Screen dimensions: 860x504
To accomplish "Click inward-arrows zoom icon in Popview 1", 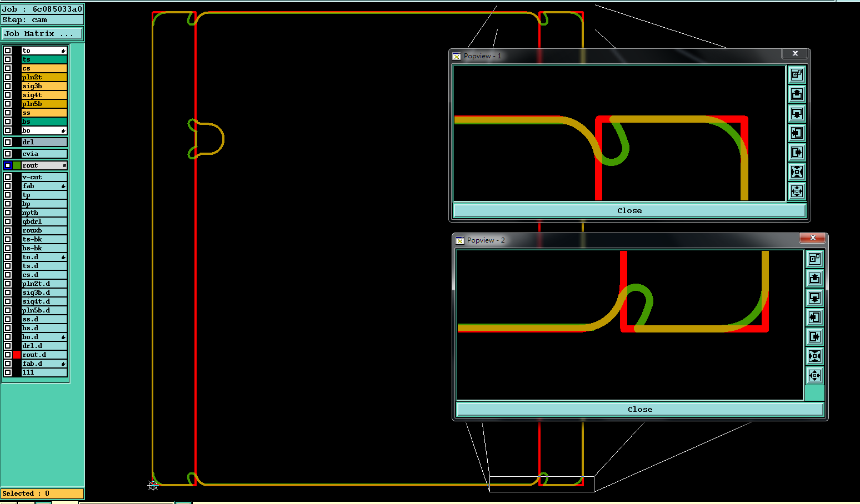I will click(x=797, y=172).
